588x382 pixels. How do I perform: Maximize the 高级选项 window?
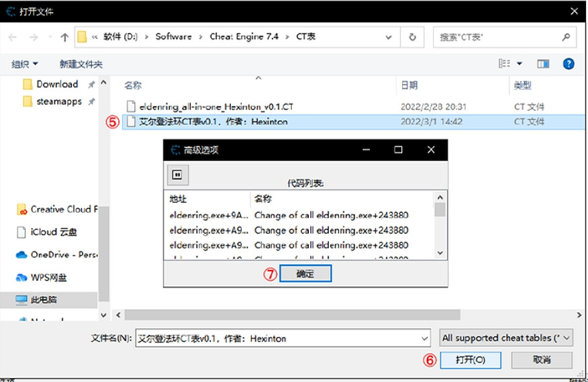click(398, 150)
